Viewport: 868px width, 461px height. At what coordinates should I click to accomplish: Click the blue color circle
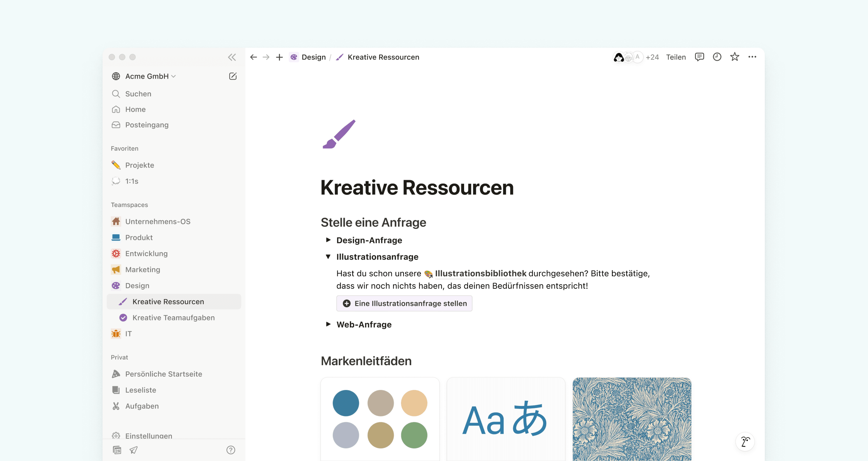(x=346, y=403)
